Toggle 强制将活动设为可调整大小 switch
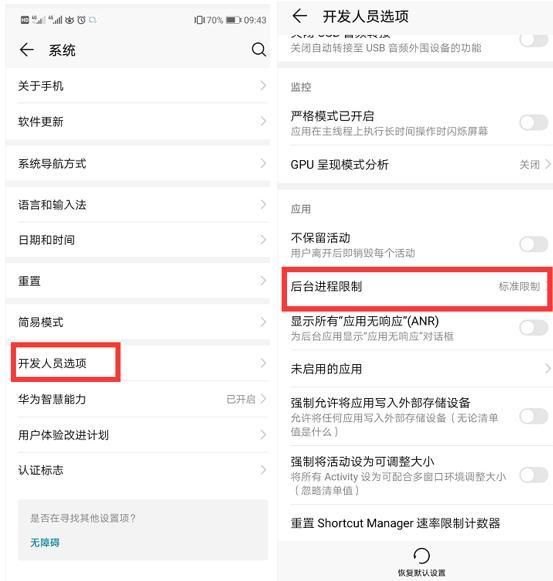Image resolution: width=553 pixels, height=581 pixels. [534, 475]
